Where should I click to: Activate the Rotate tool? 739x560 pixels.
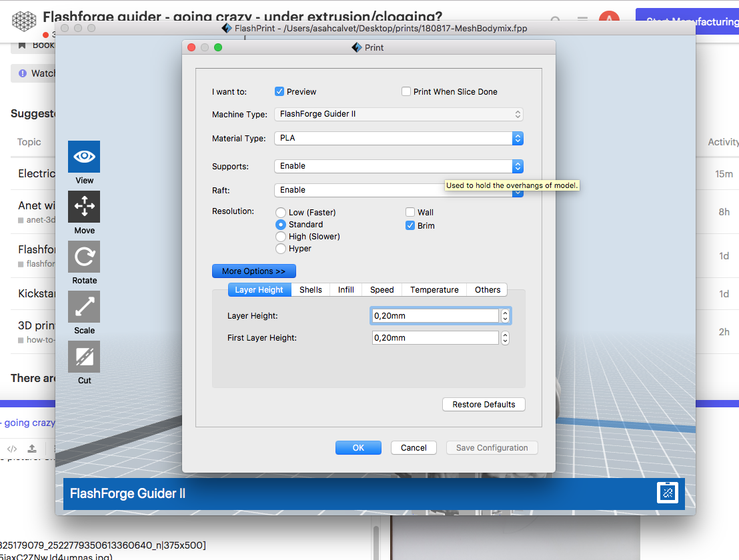coord(84,257)
